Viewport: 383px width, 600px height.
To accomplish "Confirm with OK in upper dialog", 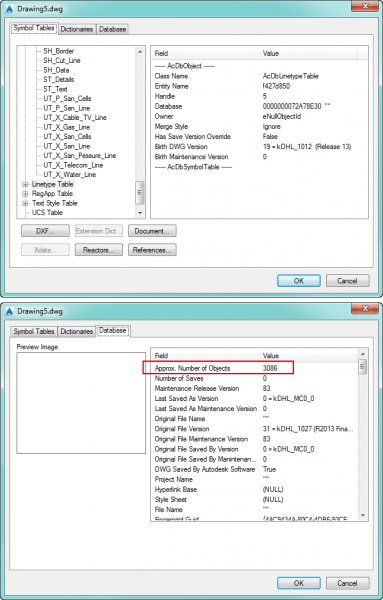I will [x=299, y=280].
